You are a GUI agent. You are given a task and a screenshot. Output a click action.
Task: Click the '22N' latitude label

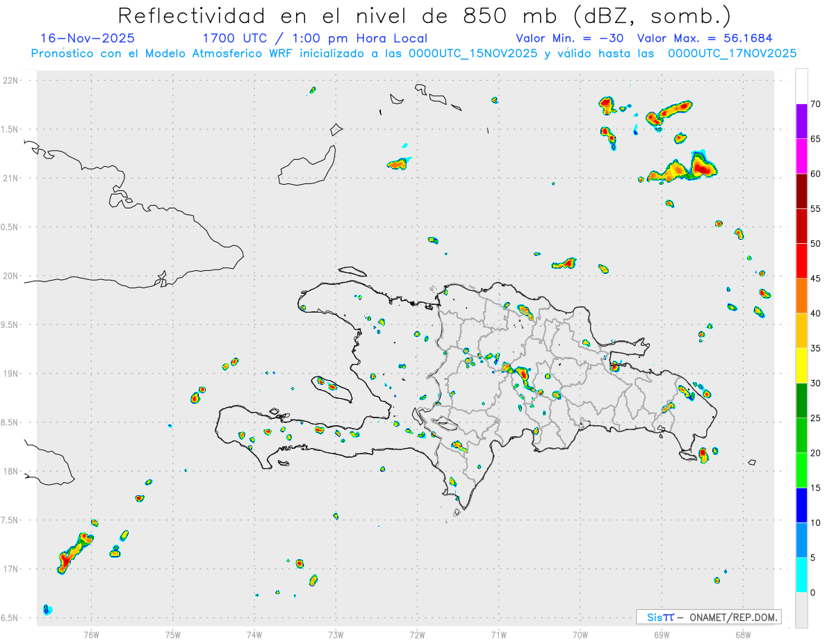tap(12, 81)
